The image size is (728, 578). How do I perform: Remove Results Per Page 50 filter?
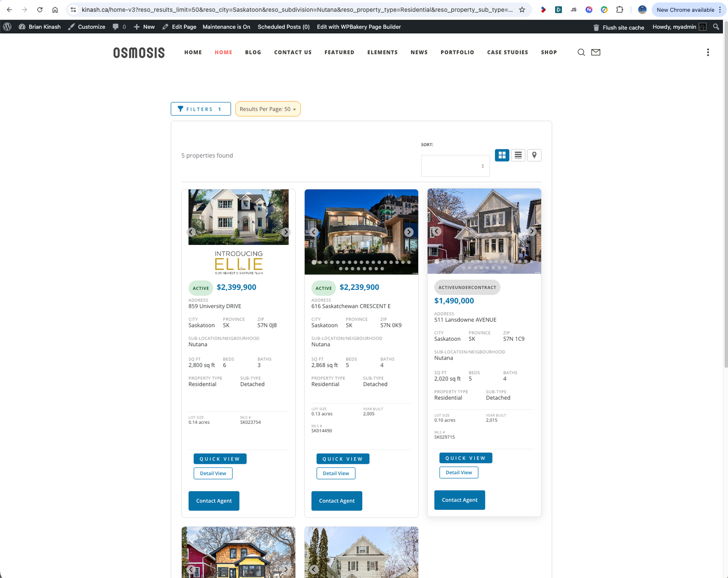[294, 109]
